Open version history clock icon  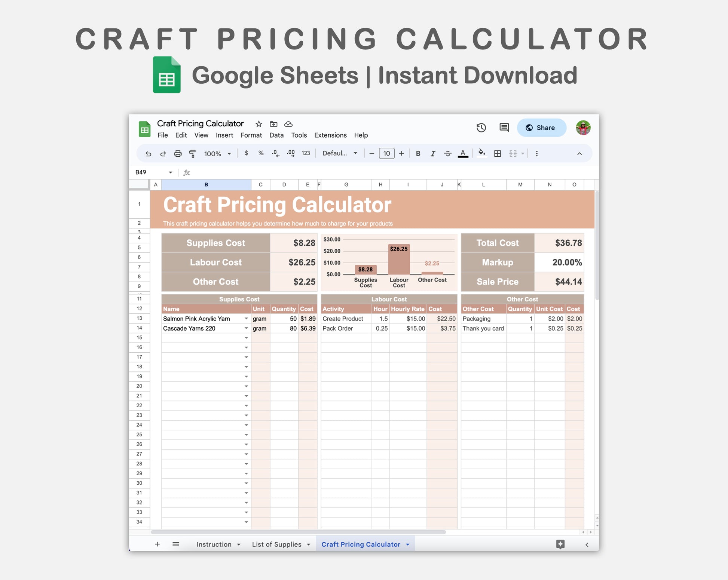481,128
